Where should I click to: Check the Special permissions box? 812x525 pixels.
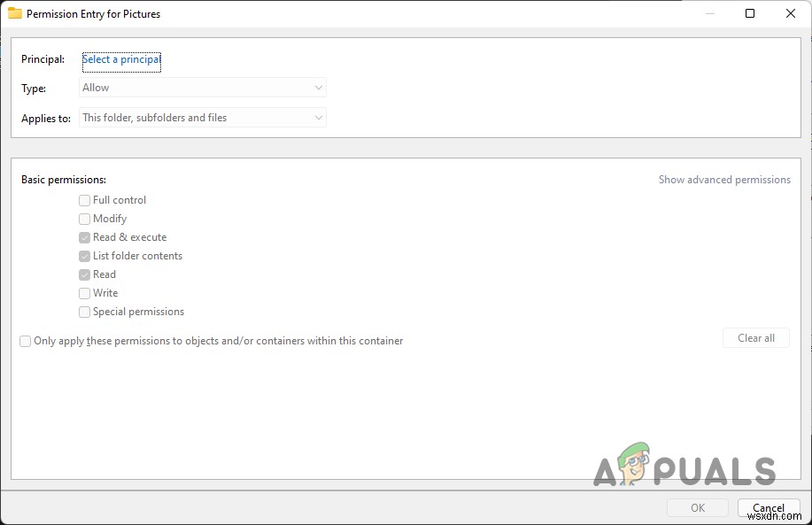pyautogui.click(x=84, y=312)
